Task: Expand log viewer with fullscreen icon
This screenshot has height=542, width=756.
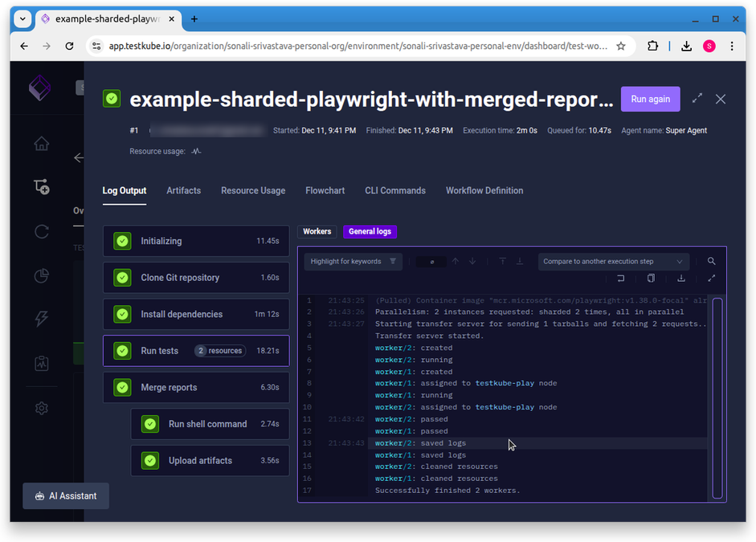Action: [x=711, y=279]
